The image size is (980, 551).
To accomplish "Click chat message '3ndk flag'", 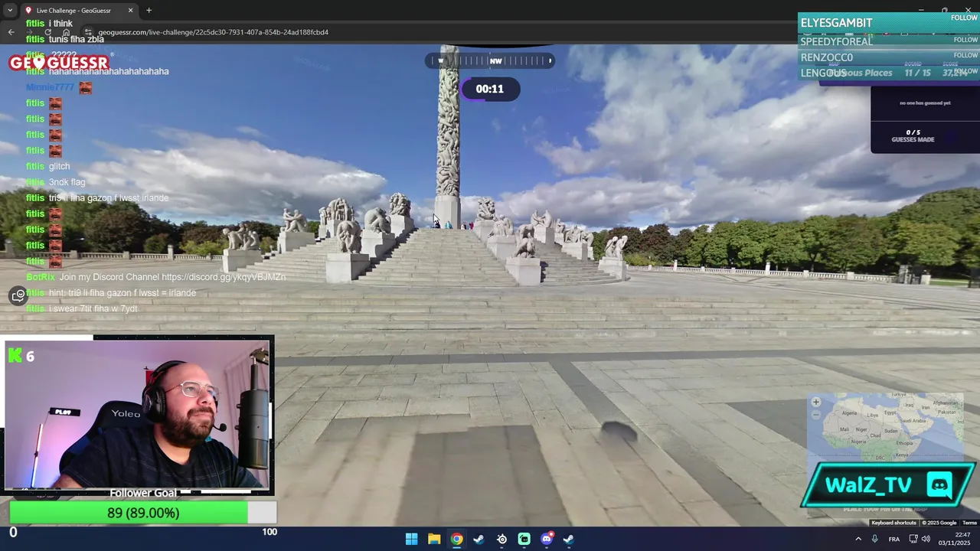I will click(x=67, y=182).
